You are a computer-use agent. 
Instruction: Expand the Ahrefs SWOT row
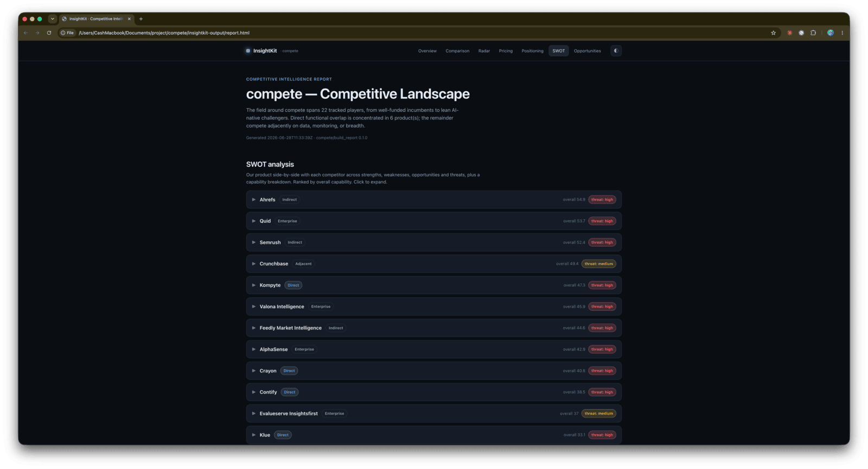click(433, 200)
